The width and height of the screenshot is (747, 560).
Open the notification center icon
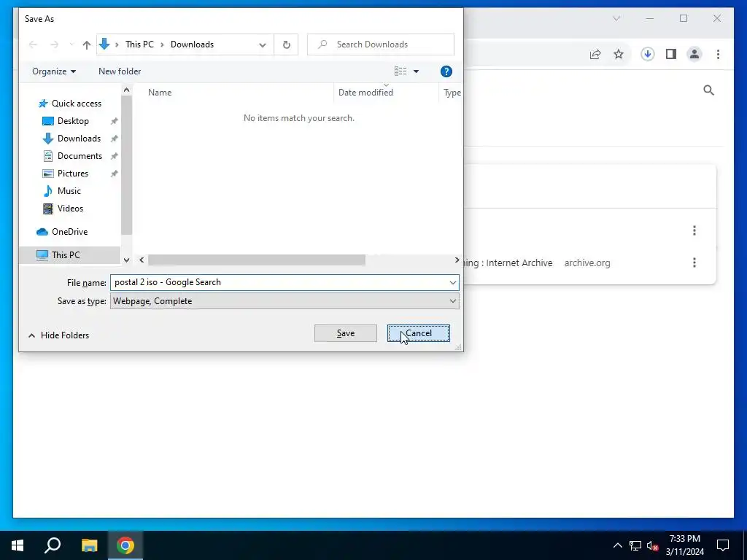click(x=723, y=545)
